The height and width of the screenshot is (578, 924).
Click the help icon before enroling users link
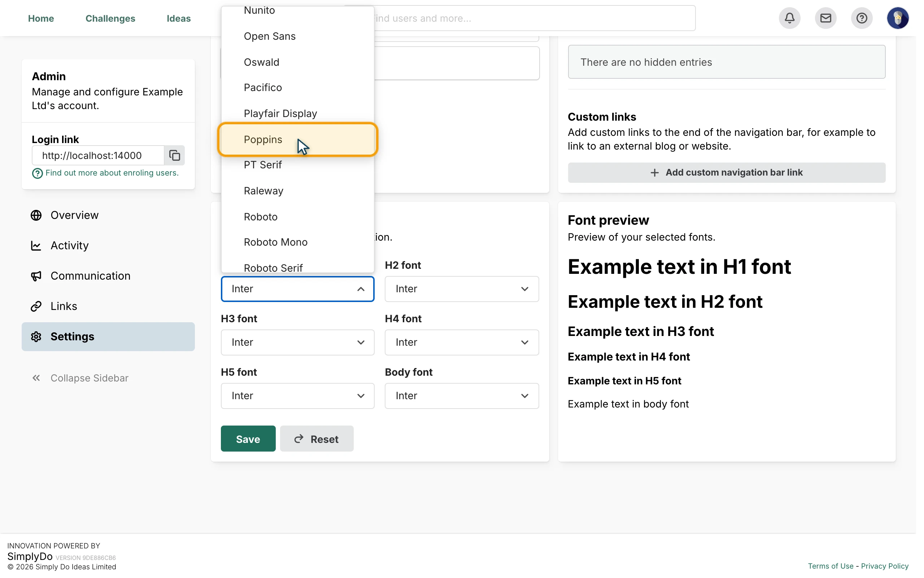(37, 173)
